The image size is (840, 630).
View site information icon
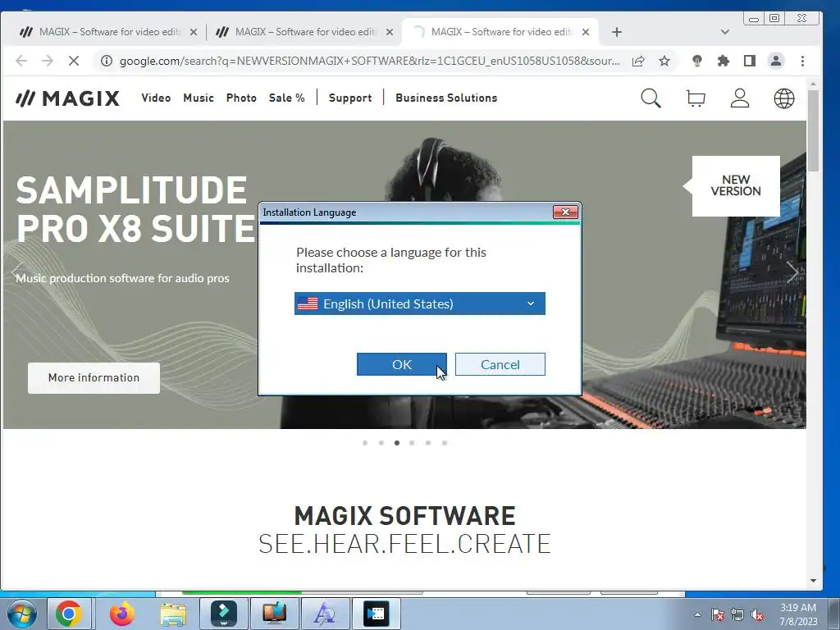(x=107, y=61)
